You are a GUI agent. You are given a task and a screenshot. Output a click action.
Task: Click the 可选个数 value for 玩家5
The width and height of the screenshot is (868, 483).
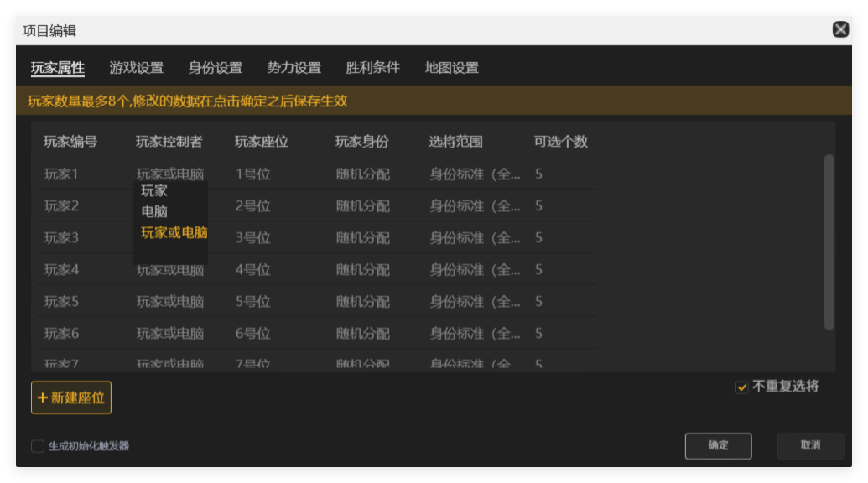(x=540, y=301)
